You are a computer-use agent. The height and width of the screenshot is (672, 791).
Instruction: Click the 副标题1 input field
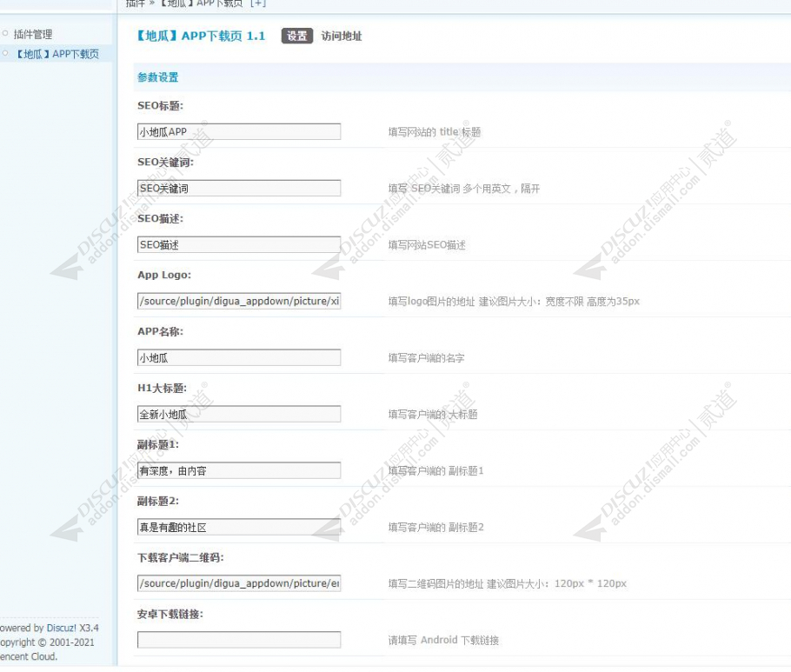point(239,470)
